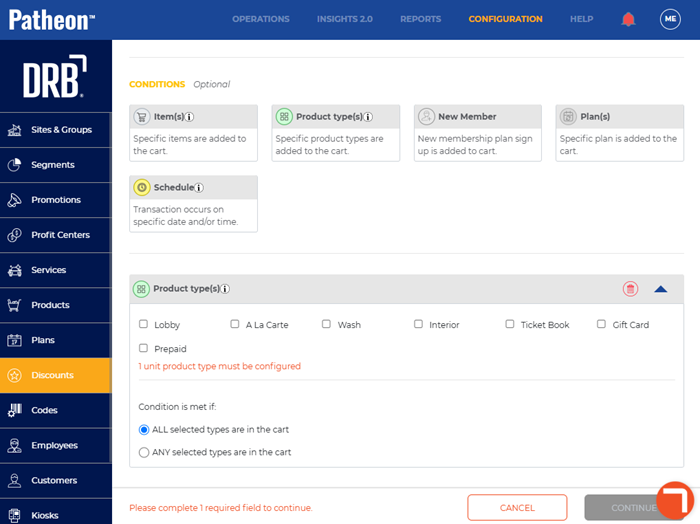Check the Interior checkbox
Viewport: 700px width, 524px height.
click(418, 324)
